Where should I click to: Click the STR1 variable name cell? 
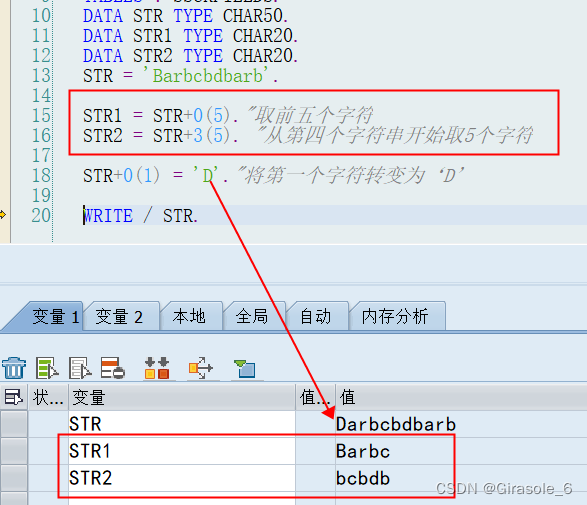coord(182,451)
